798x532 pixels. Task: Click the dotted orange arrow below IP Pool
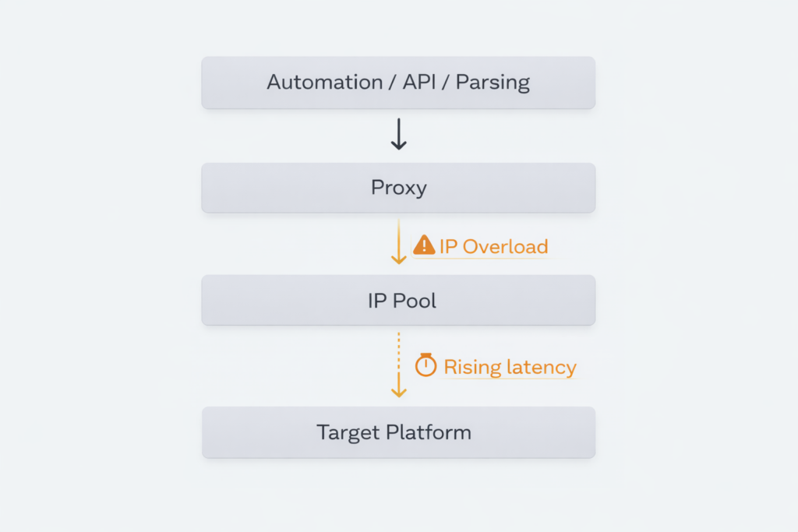pos(398,365)
